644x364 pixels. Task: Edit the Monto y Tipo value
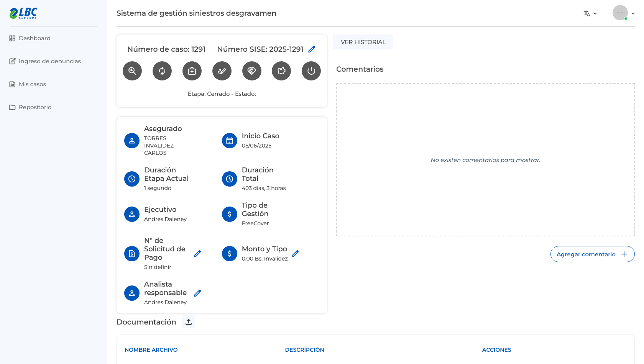tap(295, 254)
